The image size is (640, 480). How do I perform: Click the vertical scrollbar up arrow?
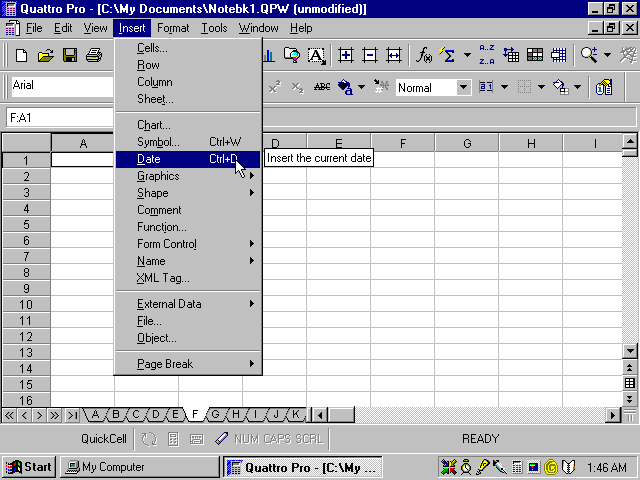click(x=630, y=141)
